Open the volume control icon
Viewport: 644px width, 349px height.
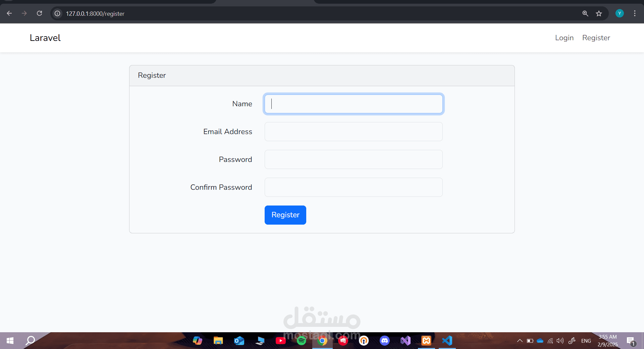pyautogui.click(x=560, y=341)
